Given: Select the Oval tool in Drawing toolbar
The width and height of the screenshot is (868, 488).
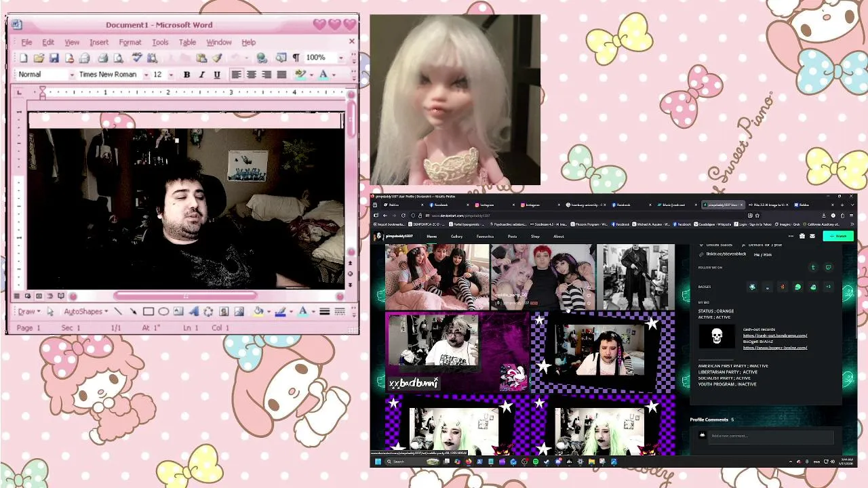Looking at the screenshot, I should (x=163, y=312).
